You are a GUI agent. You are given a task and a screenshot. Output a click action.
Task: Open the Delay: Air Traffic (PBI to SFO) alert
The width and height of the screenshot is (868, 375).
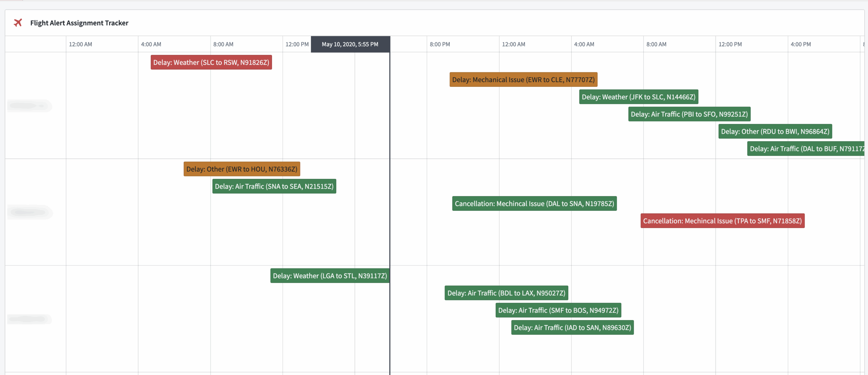pyautogui.click(x=689, y=114)
